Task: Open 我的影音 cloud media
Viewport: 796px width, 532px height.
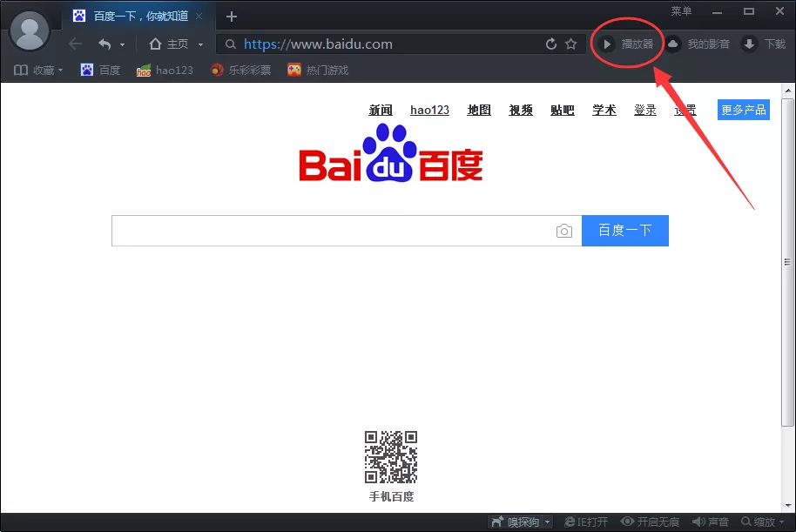Action: [x=698, y=44]
